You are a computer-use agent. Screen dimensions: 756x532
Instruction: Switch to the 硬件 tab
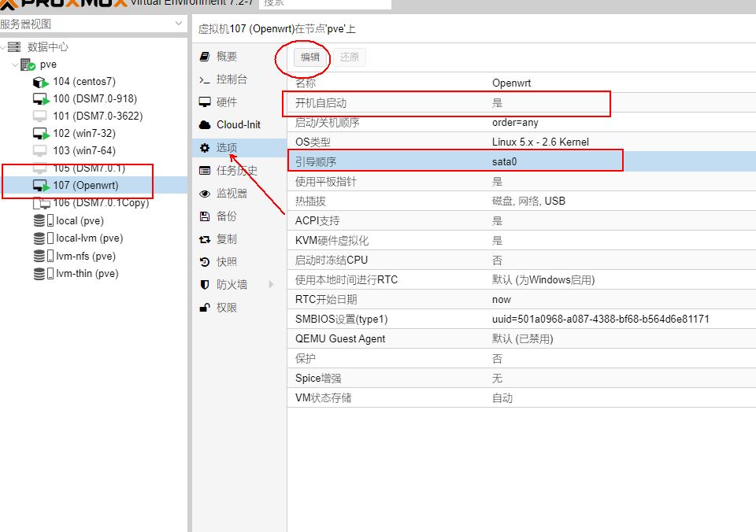(239, 102)
